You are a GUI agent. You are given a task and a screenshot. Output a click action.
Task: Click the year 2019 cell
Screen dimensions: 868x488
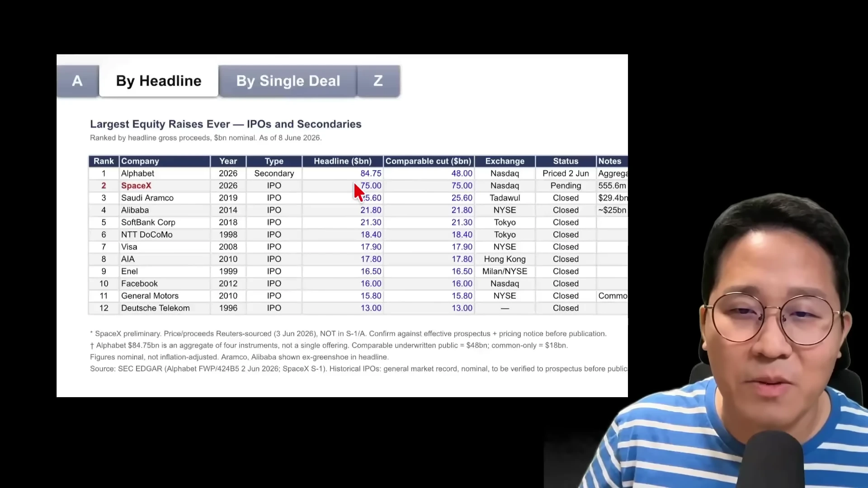(228, 198)
